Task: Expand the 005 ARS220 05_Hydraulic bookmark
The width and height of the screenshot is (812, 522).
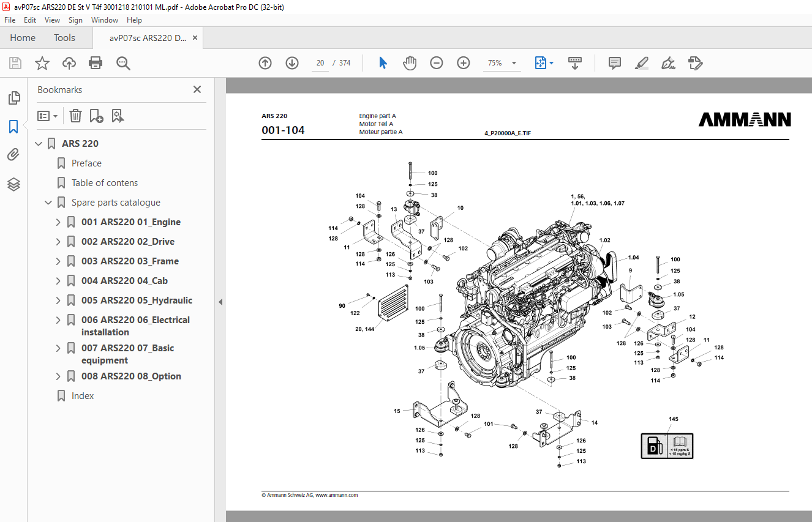Action: (x=59, y=300)
